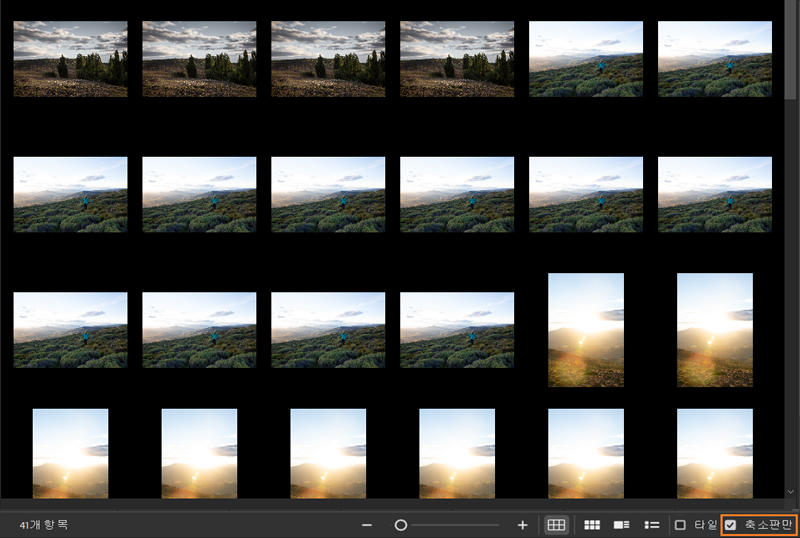This screenshot has width=800, height=538.
Task: Click the minus button to shrink thumbnails
Action: (x=367, y=525)
